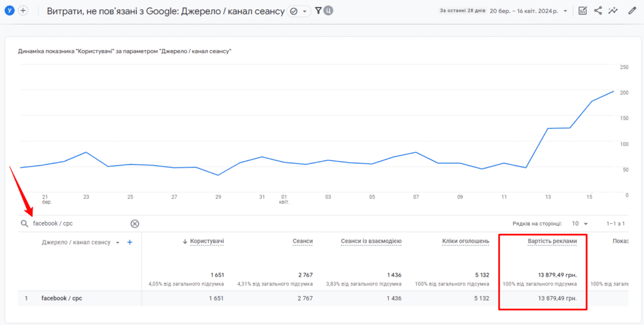The width and height of the screenshot is (644, 325).
Task: Click the Сеанси із взаємодією header
Action: point(371,241)
